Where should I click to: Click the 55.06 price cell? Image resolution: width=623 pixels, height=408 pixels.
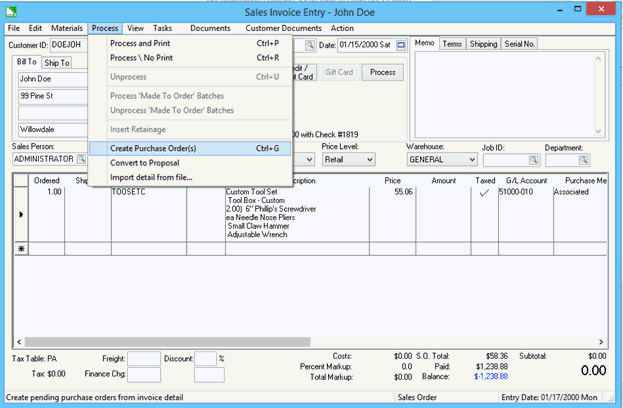coord(393,214)
